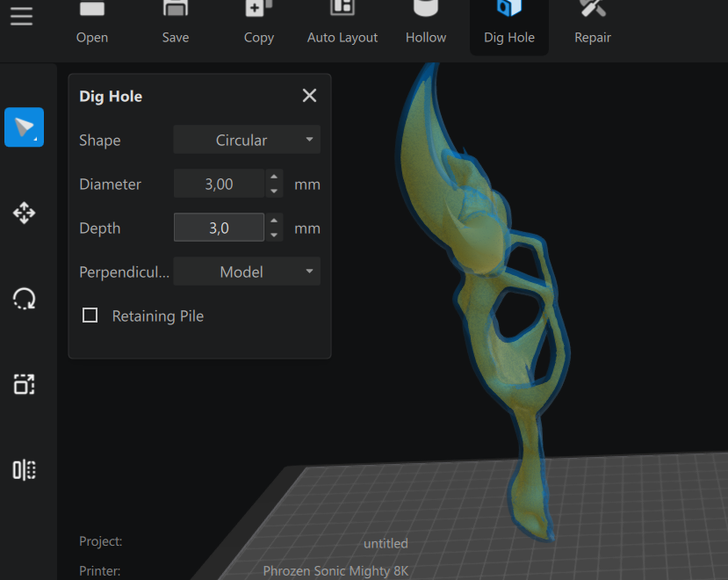Decrease Depth with the down arrow

pyautogui.click(x=274, y=235)
